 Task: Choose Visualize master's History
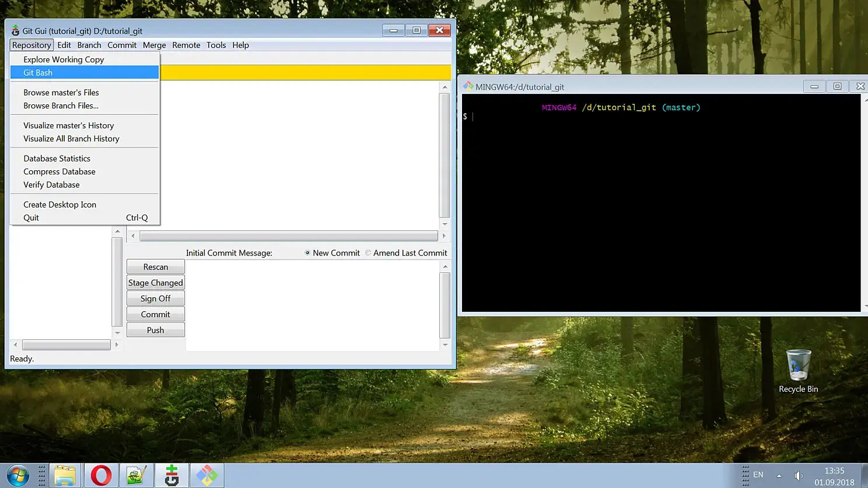[x=85, y=125]
